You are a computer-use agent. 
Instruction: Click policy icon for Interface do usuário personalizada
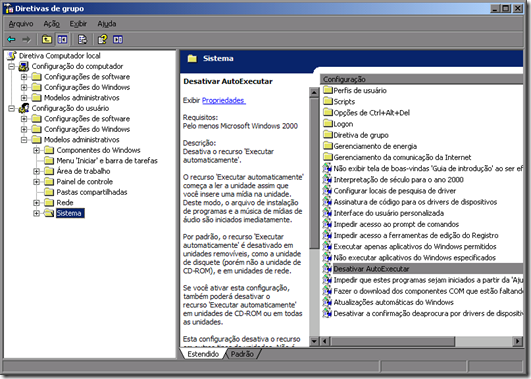327,213
